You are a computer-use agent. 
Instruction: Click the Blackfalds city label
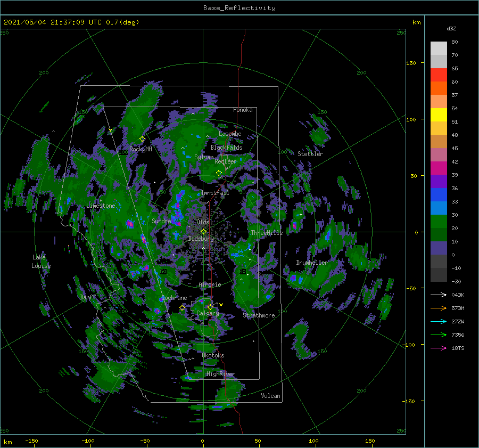click(226, 148)
